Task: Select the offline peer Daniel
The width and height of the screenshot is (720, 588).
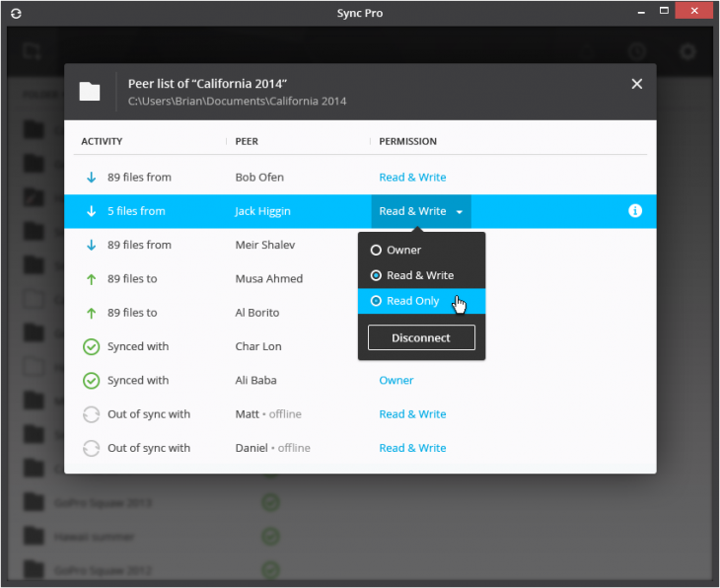Action: tap(252, 448)
